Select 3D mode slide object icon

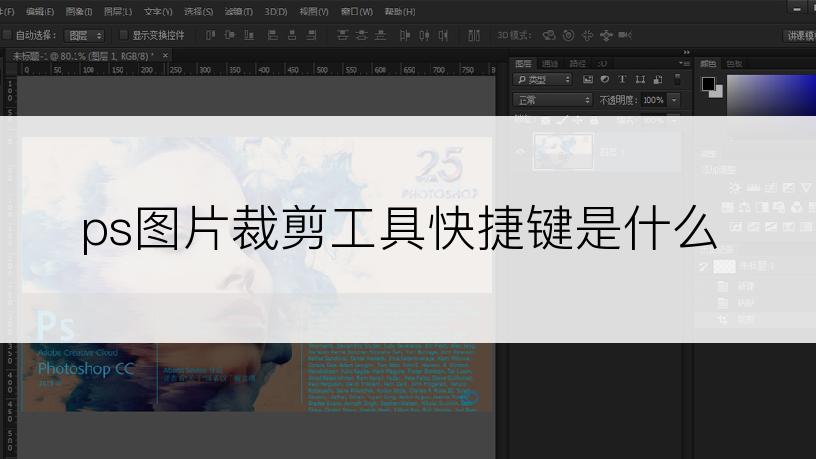click(x=606, y=35)
